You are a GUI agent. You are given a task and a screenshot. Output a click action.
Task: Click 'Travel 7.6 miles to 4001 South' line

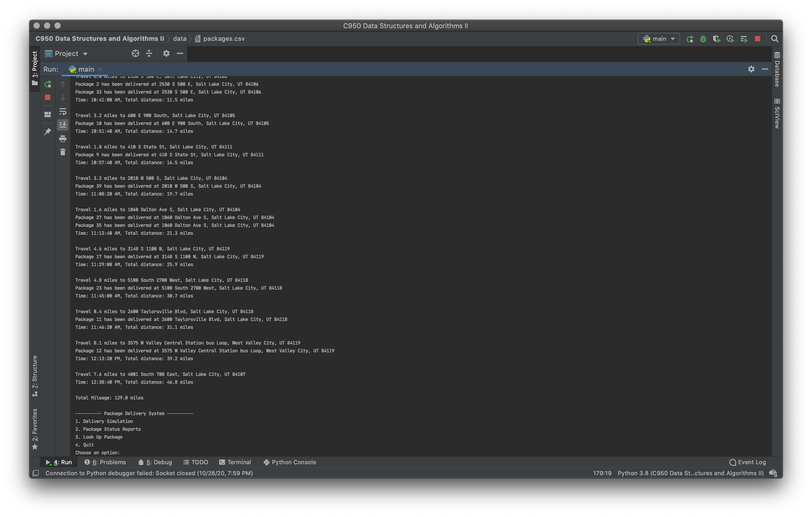tap(160, 374)
